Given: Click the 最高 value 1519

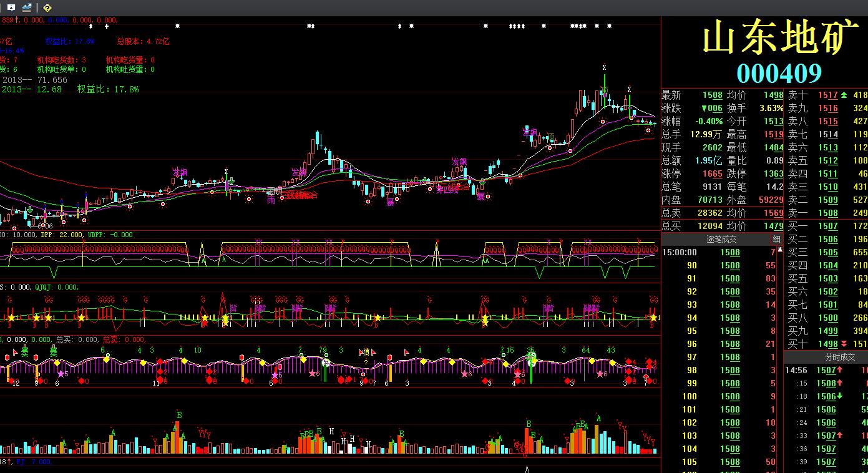Looking at the screenshot, I should coord(773,135).
